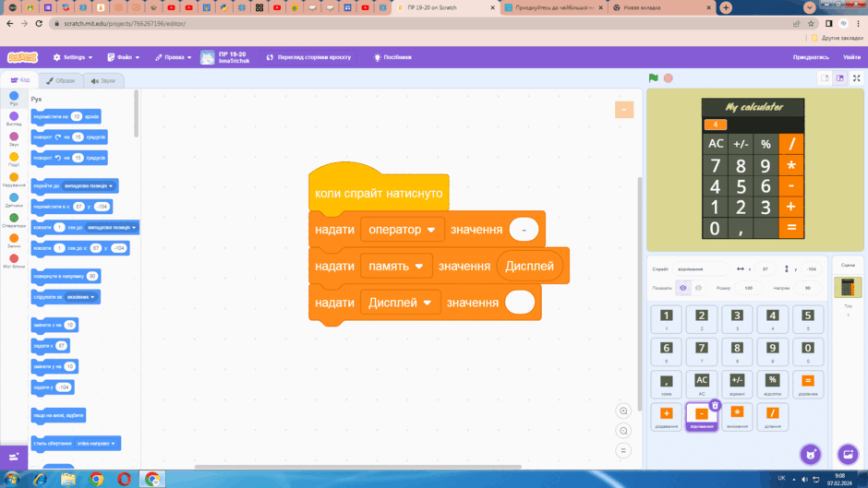Select the кома sprite

(x=666, y=384)
